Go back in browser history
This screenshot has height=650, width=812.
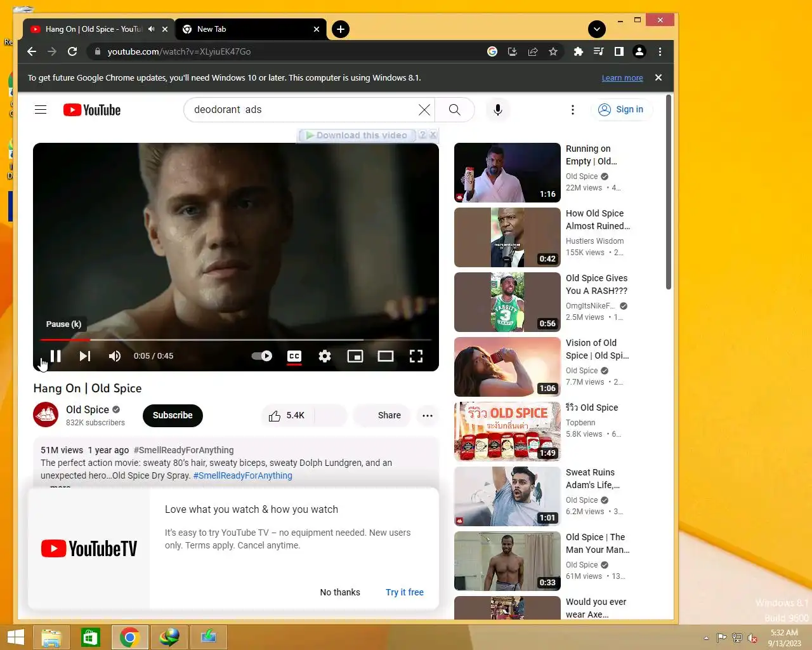tap(32, 51)
